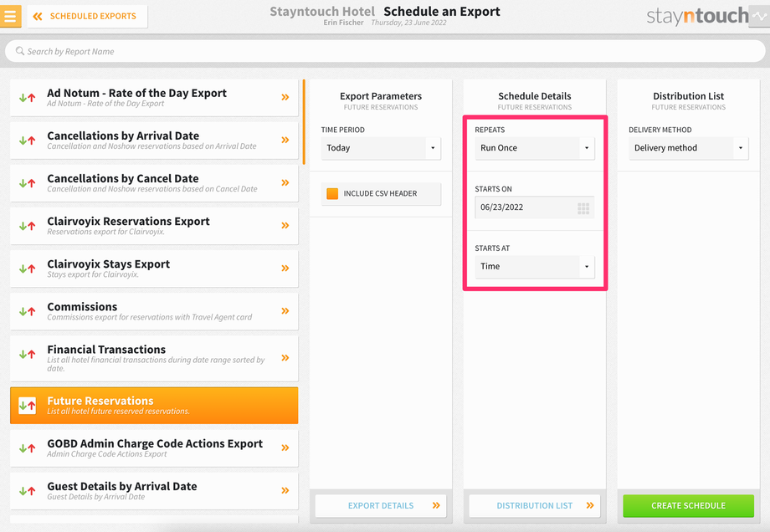The height and width of the screenshot is (532, 770).
Task: Select Cancellations by Cancel Date report
Action: coord(154,183)
